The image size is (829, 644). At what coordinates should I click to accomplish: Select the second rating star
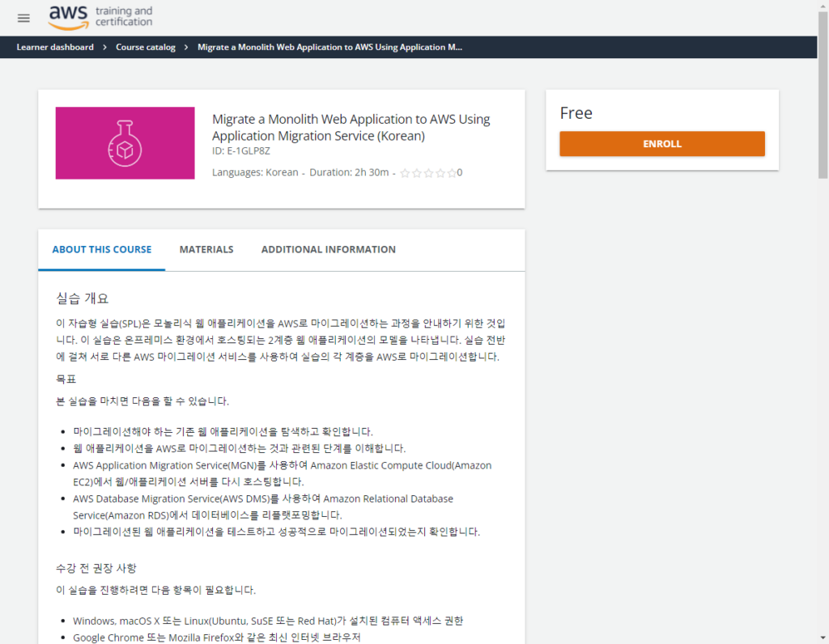coord(417,173)
